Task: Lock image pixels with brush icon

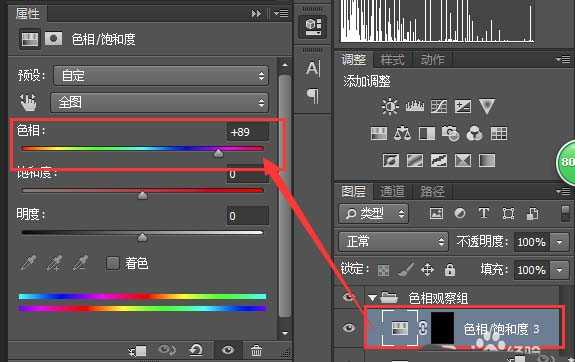Action: point(406,270)
